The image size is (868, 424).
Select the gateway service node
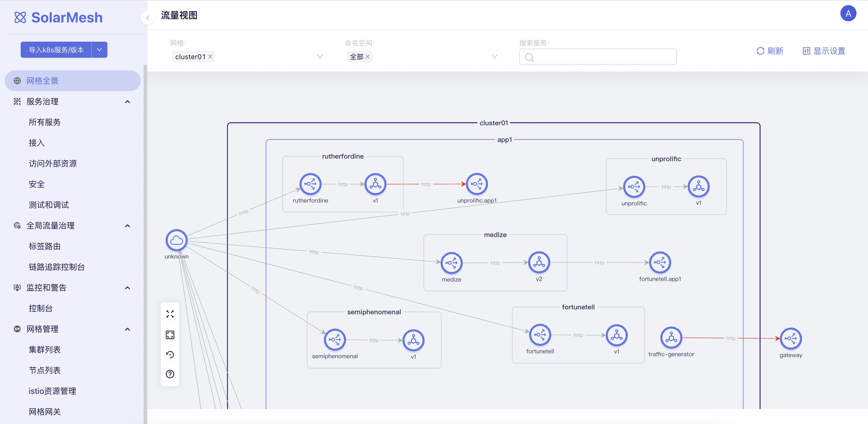pyautogui.click(x=790, y=338)
